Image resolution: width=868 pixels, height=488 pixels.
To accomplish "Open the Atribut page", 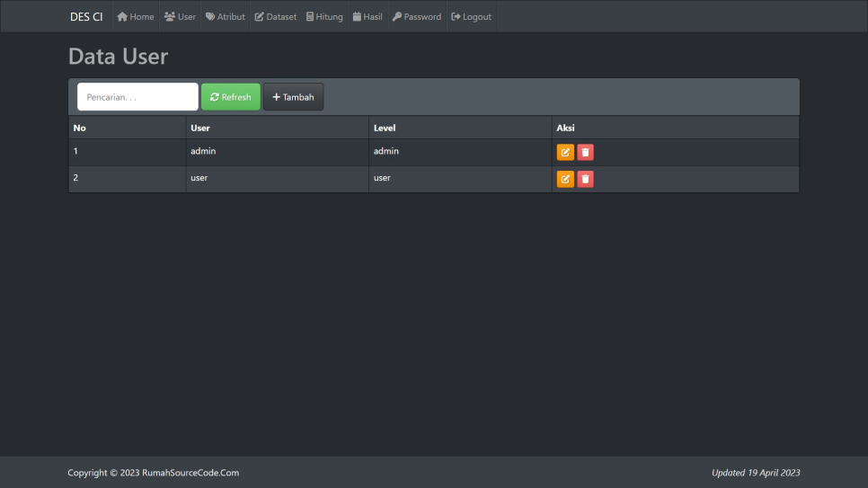I will (x=225, y=17).
